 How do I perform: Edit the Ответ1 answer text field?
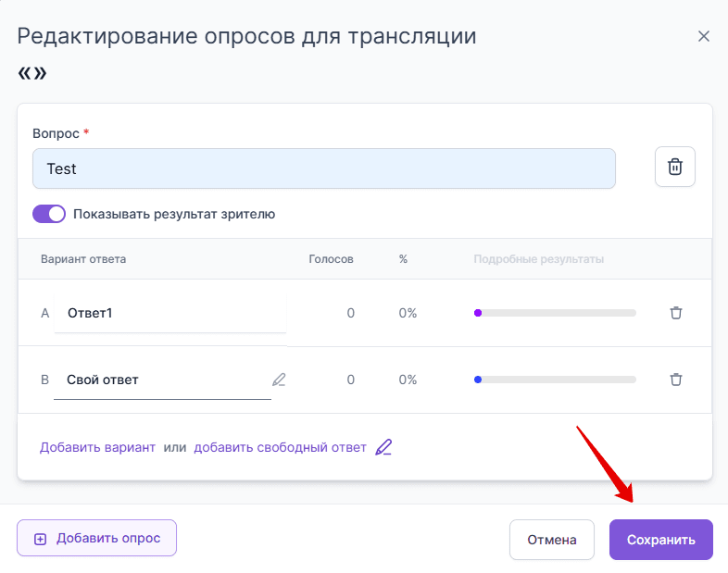(x=170, y=313)
